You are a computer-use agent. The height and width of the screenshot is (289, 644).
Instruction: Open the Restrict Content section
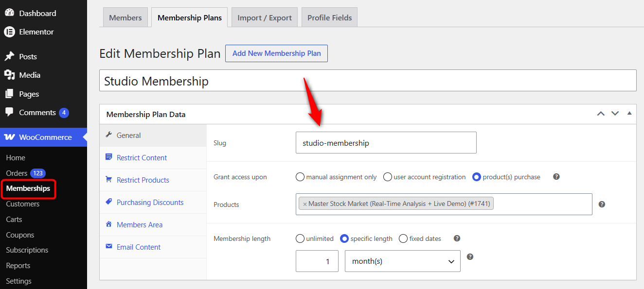tap(153, 158)
